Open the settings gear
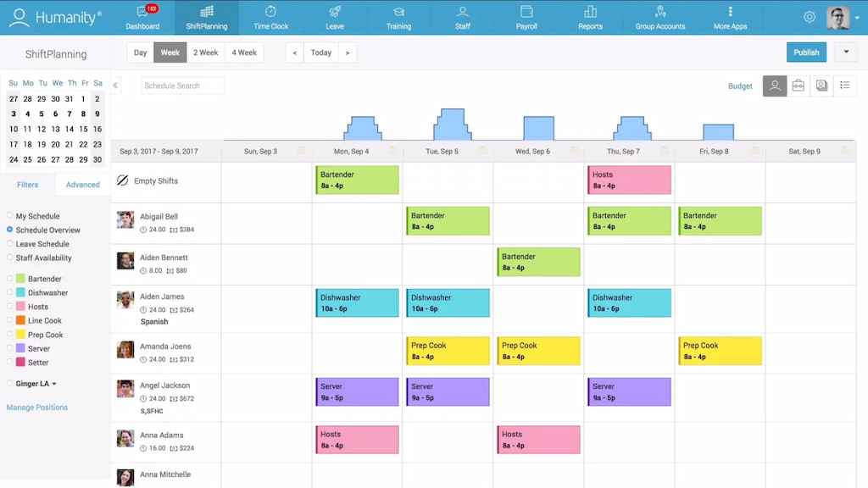Viewport: 868px width, 488px height. point(810,17)
